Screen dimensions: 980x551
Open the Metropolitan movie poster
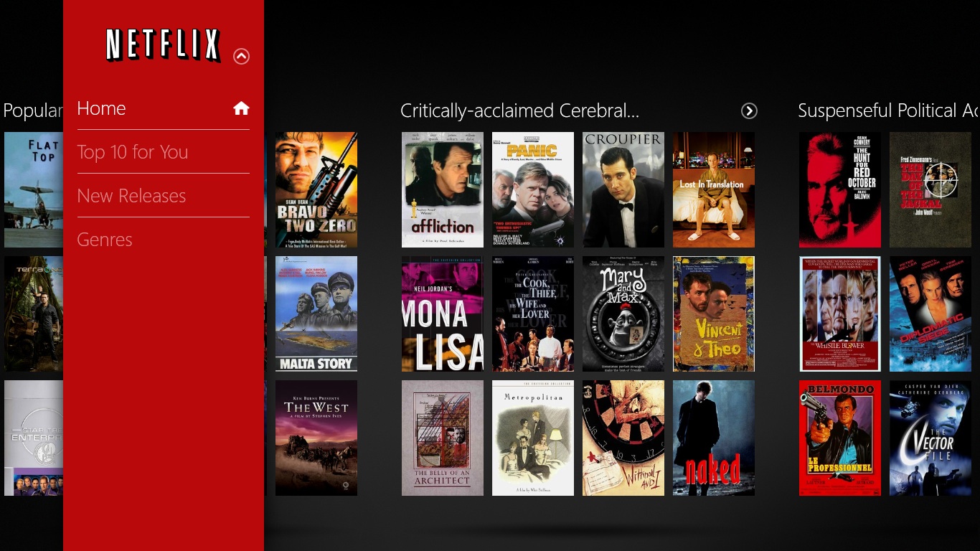[x=533, y=438]
